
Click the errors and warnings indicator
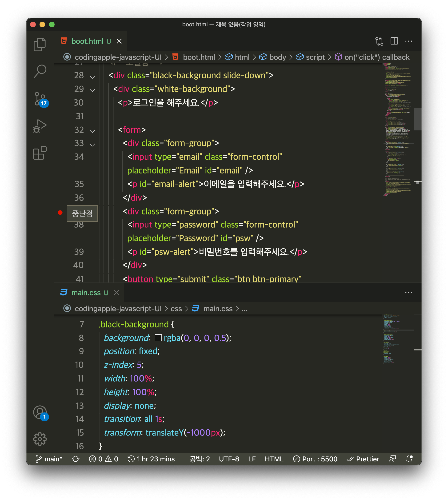coord(103,459)
